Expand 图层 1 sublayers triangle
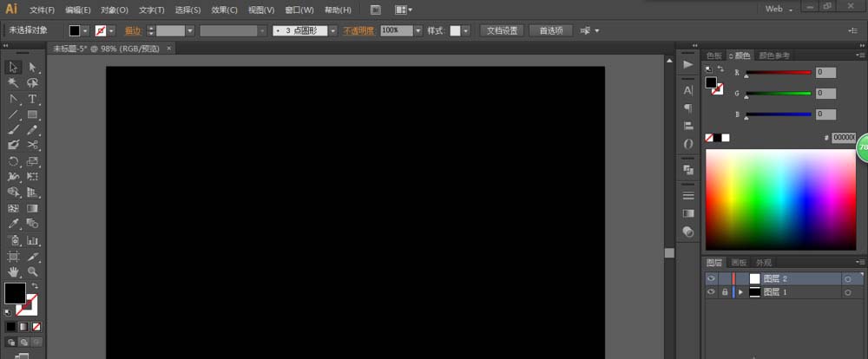Image resolution: width=868 pixels, height=359 pixels. coord(740,292)
